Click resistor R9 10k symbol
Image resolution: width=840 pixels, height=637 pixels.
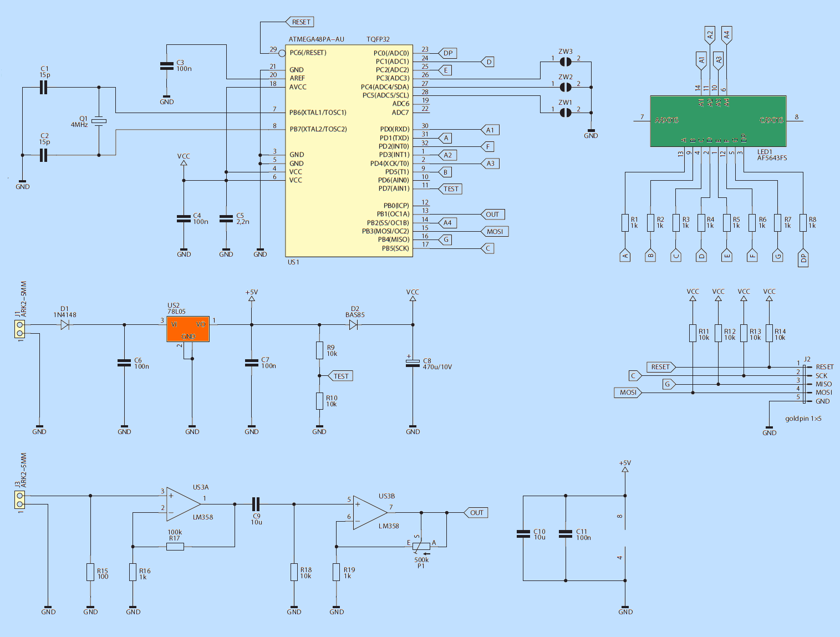(x=319, y=350)
